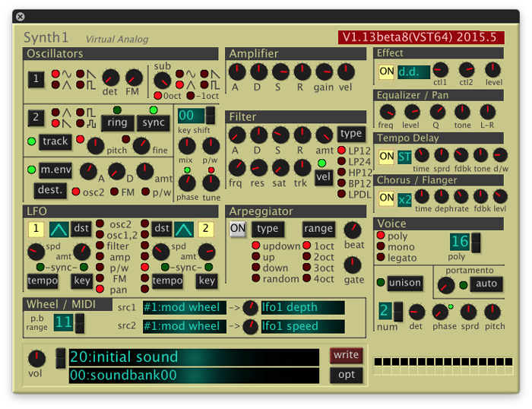
Task: Click the opt button
Action: coord(346,375)
